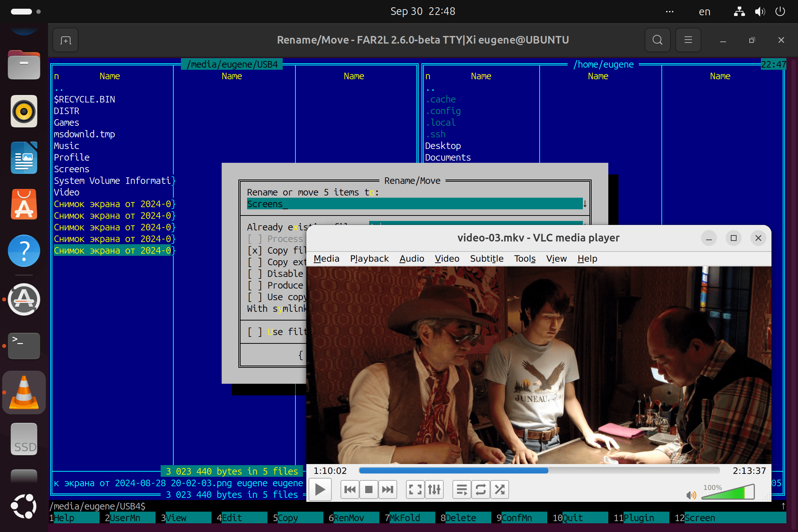Toggle VLC loop mode button
The height and width of the screenshot is (532, 798).
(x=481, y=489)
